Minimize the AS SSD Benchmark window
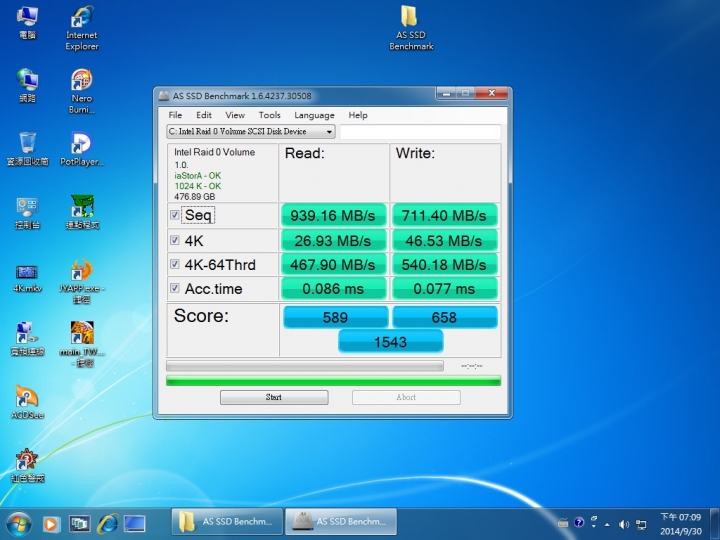The height and width of the screenshot is (540, 720). tap(445, 93)
